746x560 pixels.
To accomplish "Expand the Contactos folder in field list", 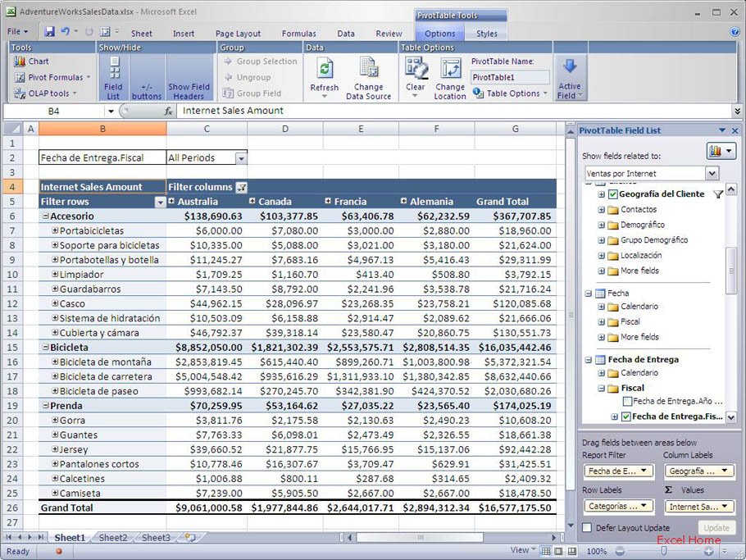I will pos(602,209).
